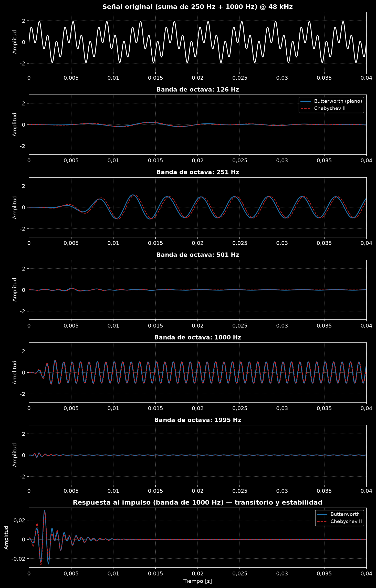Click the '2' y-tick of original signal plot

click(24, 21)
